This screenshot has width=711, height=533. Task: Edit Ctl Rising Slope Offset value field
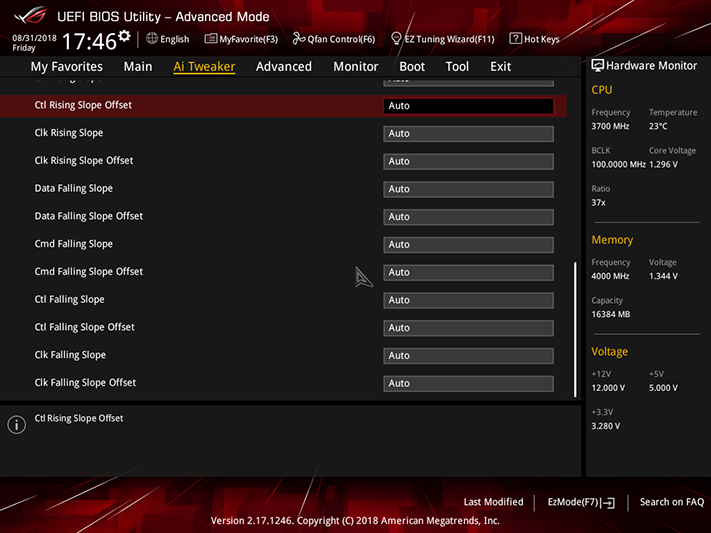[468, 106]
